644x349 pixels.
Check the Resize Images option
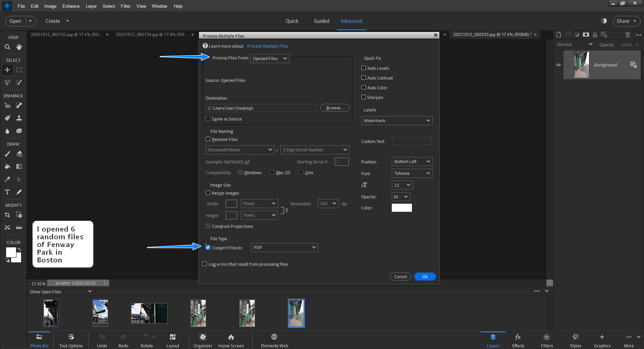[x=208, y=193]
